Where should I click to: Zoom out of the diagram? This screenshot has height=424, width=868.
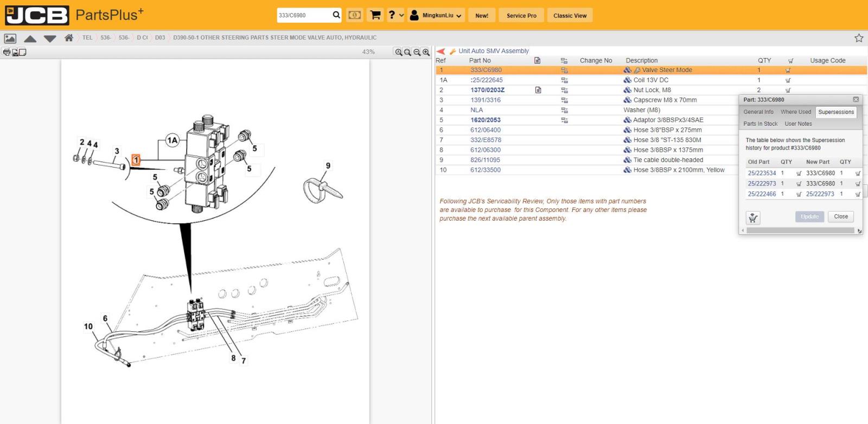click(417, 52)
